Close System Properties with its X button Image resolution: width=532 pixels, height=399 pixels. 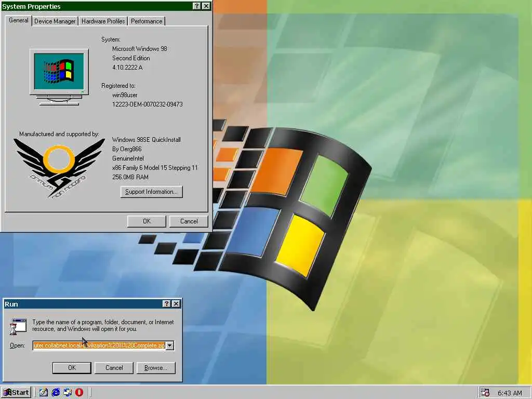tap(206, 6)
